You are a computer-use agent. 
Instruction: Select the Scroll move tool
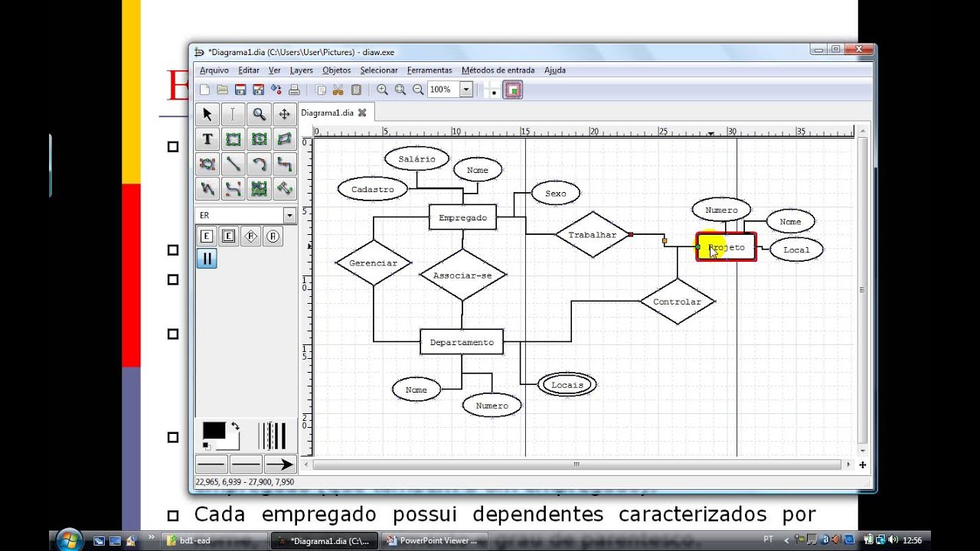284,114
